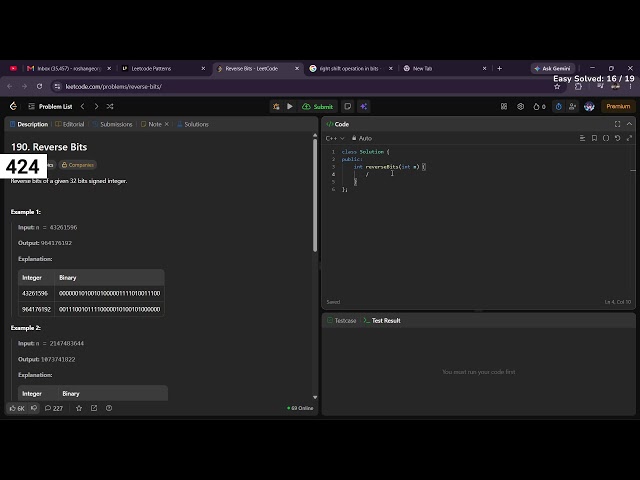Go back in browser history
Image resolution: width=640 pixels, height=480 pixels.
10,87
